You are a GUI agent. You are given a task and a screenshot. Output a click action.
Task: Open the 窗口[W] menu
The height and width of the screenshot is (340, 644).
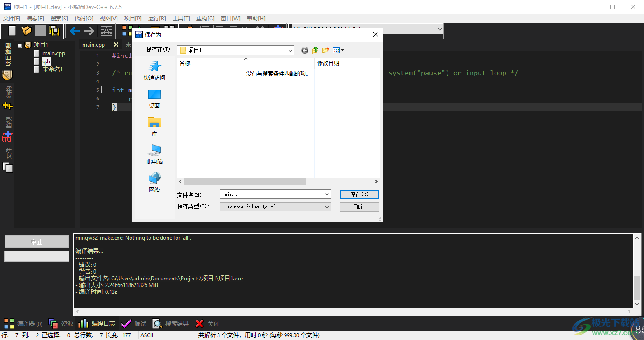(x=230, y=19)
